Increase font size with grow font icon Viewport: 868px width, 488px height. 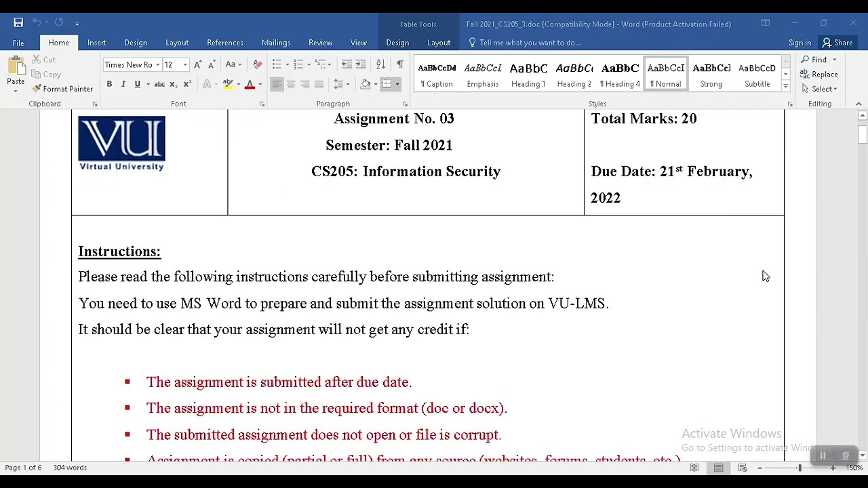point(197,65)
